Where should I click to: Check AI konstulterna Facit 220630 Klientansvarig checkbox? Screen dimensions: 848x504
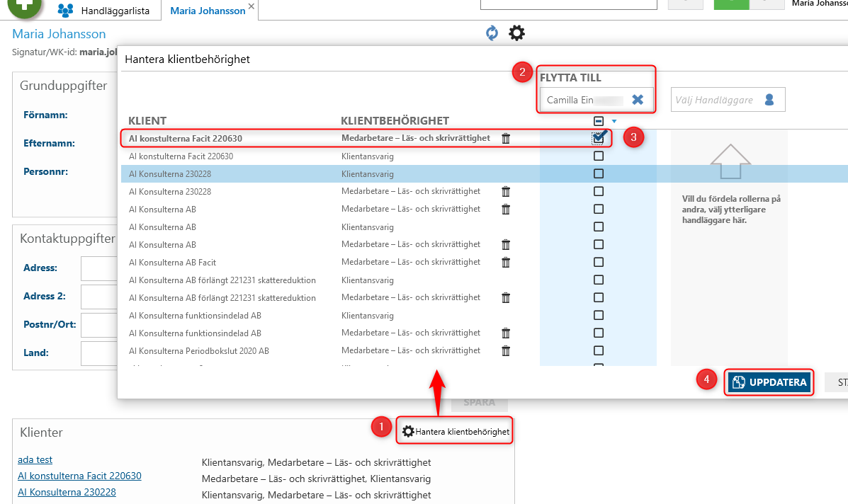click(x=598, y=156)
